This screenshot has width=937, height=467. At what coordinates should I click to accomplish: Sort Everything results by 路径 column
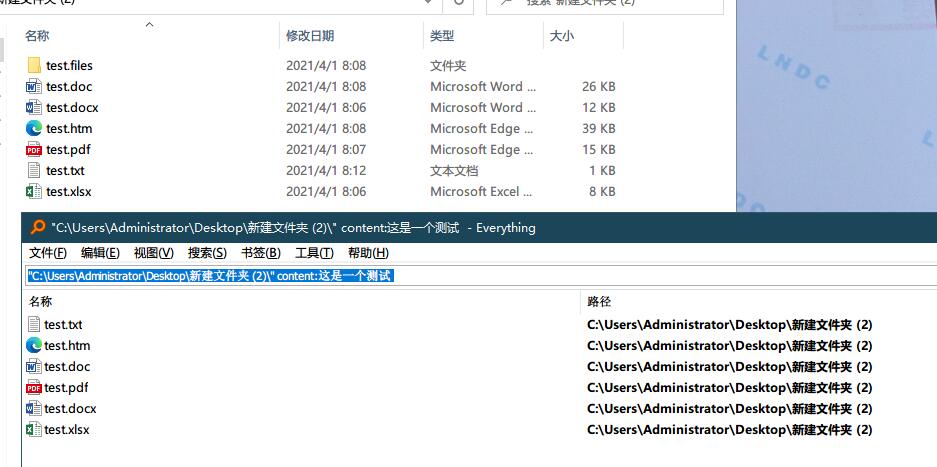pyautogui.click(x=599, y=301)
